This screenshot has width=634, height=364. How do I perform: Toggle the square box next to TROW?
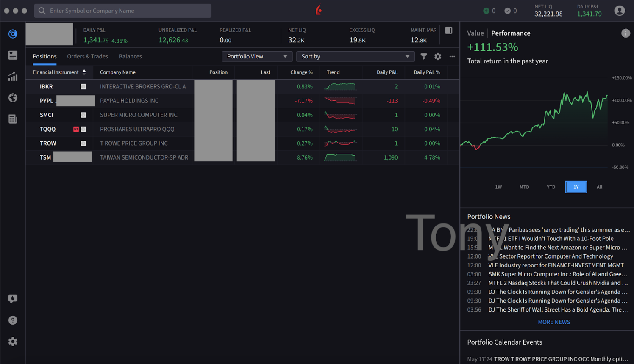83,143
